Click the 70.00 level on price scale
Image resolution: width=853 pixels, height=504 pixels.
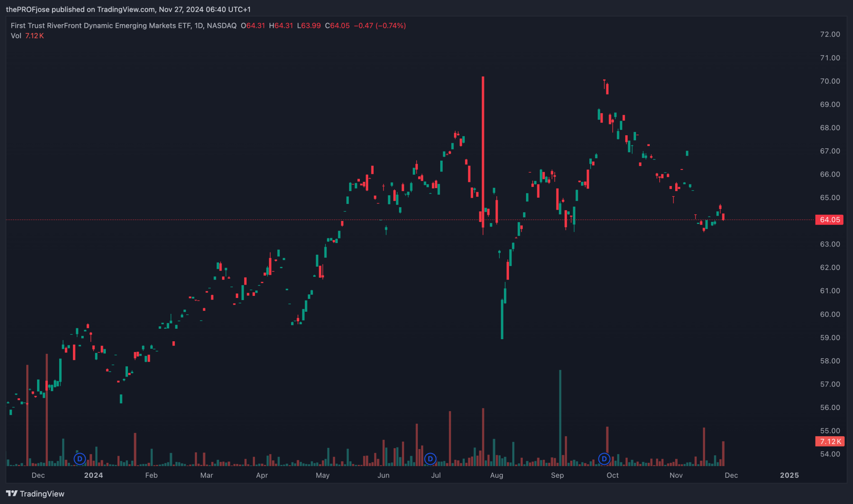831,81
